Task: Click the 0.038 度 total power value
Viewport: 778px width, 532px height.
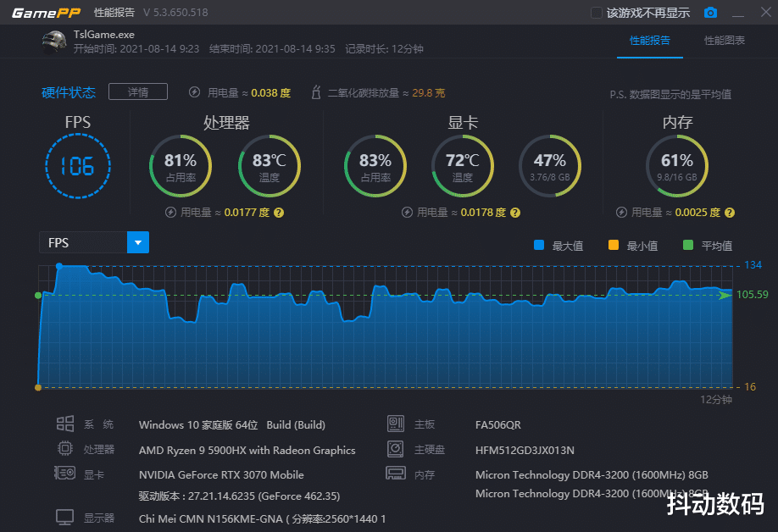Action: click(271, 92)
